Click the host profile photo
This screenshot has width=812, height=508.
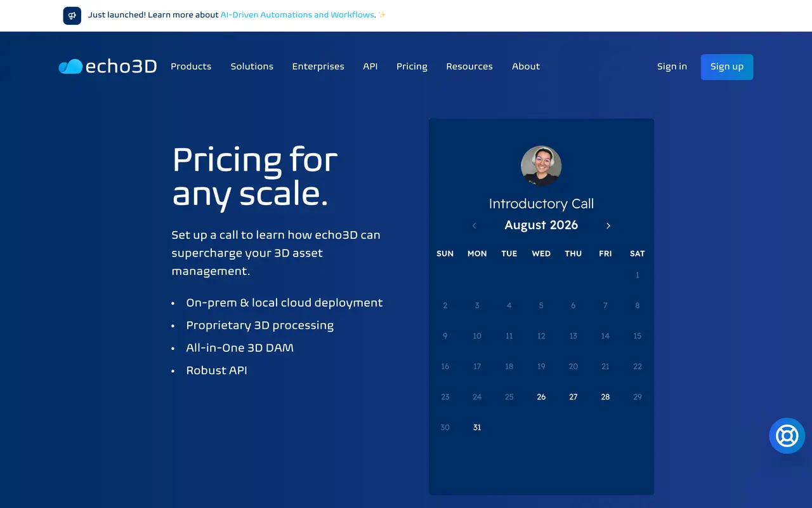click(541, 166)
